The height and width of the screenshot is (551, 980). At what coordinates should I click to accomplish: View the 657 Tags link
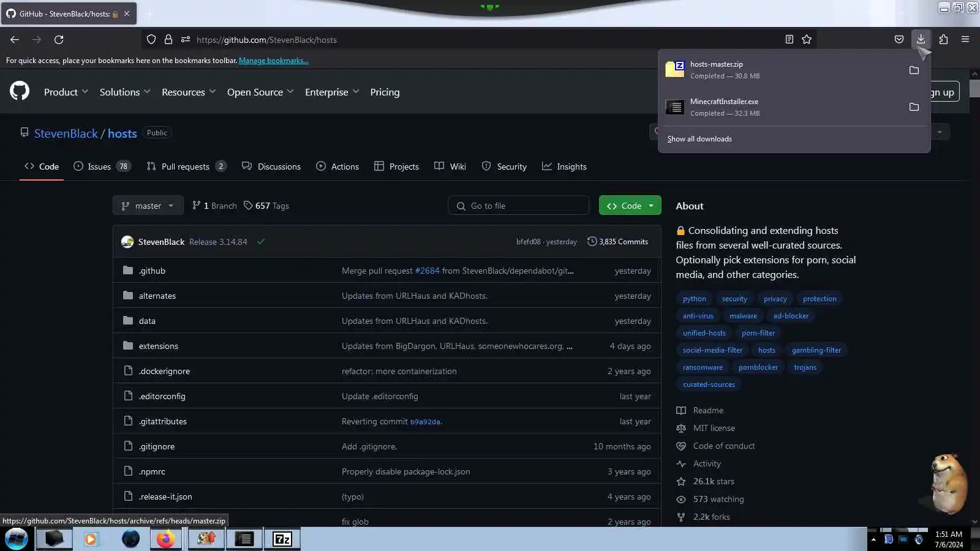[266, 206]
